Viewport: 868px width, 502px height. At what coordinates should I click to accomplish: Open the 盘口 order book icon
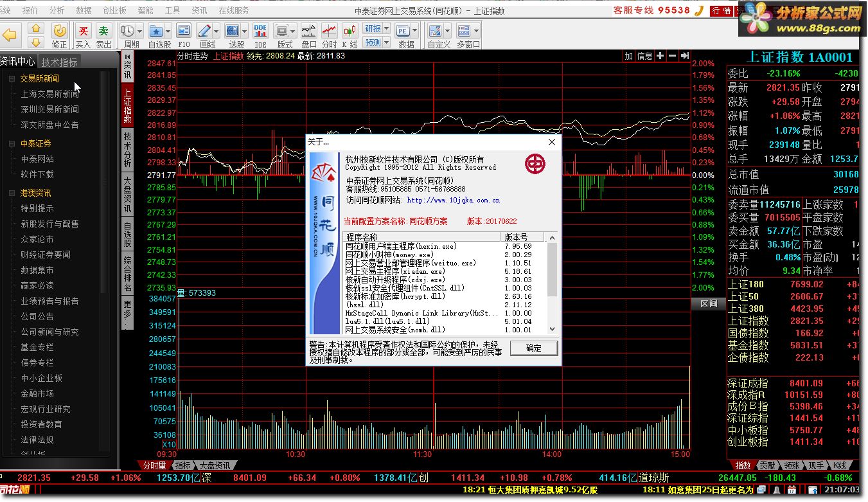tap(309, 31)
